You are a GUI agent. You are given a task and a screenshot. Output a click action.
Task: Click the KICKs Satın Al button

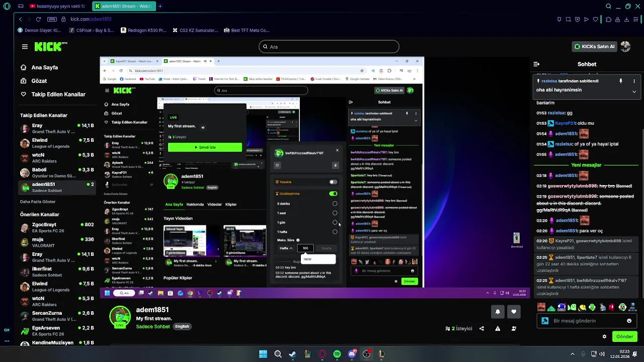tap(594, 47)
